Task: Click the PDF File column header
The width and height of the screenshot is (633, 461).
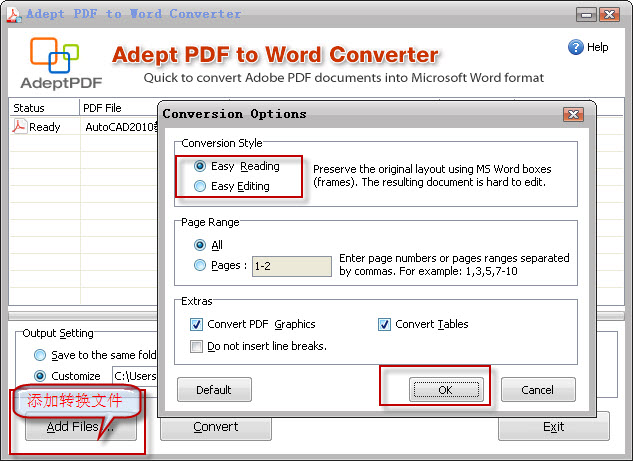Action: pyautogui.click(x=119, y=108)
